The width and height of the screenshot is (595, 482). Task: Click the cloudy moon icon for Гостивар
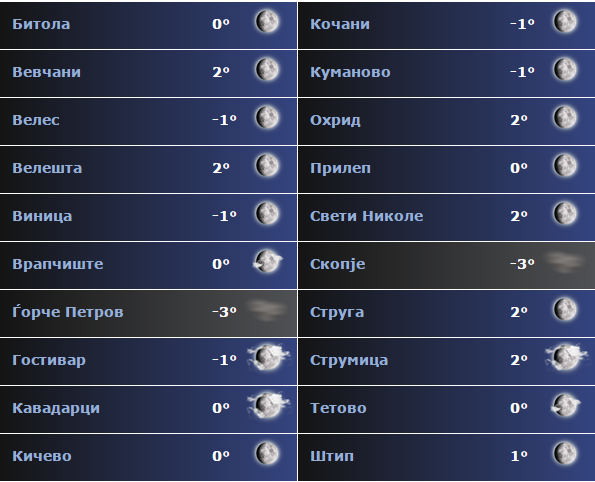coord(268,357)
